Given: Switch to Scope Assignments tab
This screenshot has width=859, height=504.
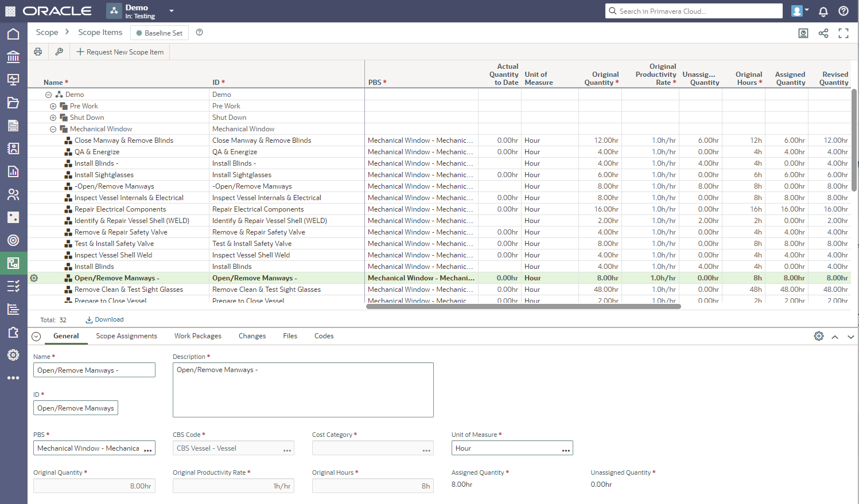Looking at the screenshot, I should click(x=126, y=336).
